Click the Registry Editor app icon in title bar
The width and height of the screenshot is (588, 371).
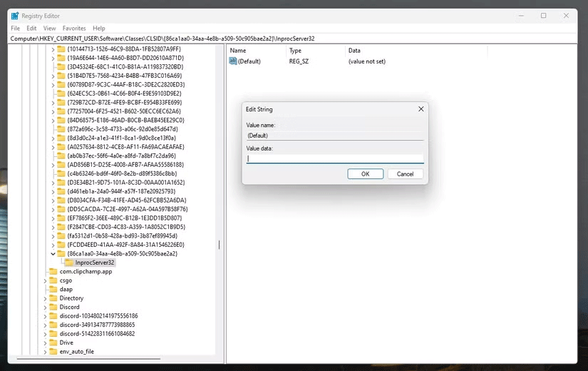pyautogui.click(x=14, y=15)
